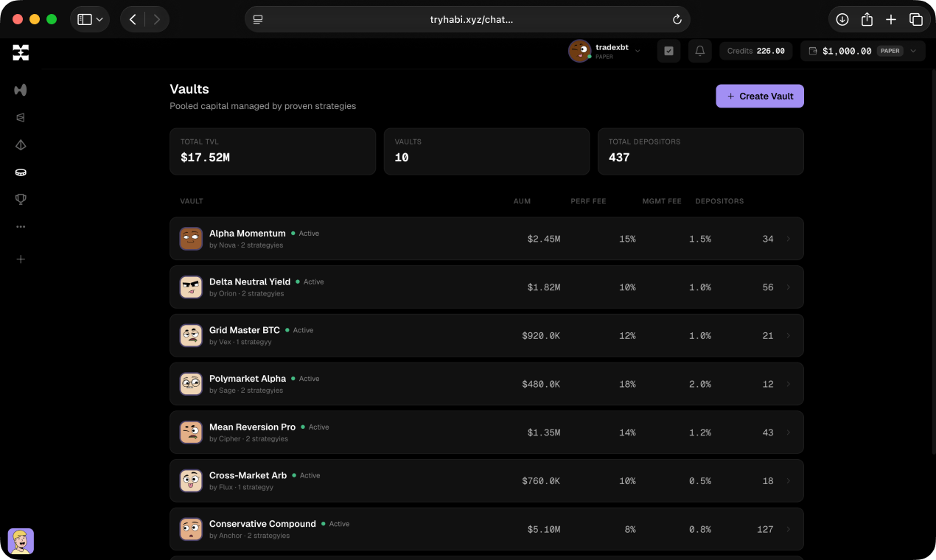
Task: Open the Cross-Market Arb vault name
Action: click(x=248, y=475)
